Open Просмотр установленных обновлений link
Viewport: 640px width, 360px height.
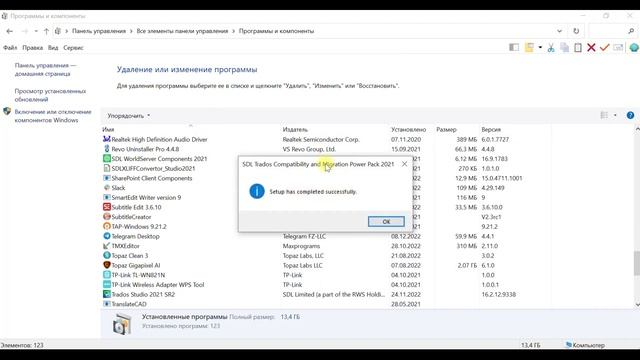50,95
